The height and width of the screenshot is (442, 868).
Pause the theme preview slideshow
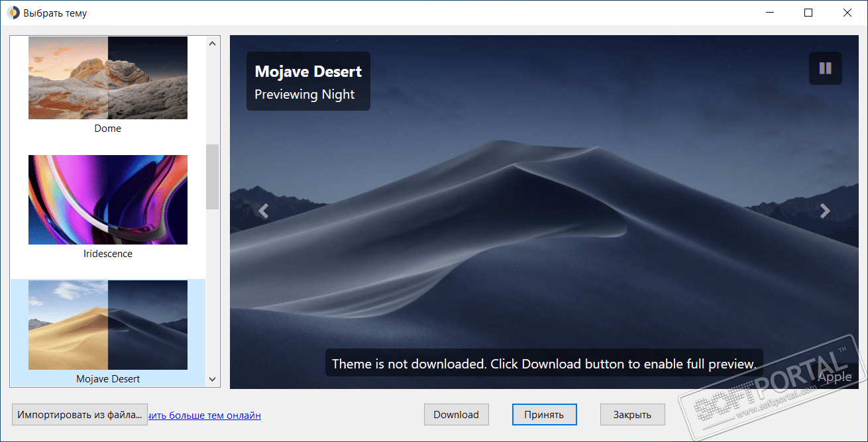pyautogui.click(x=825, y=68)
